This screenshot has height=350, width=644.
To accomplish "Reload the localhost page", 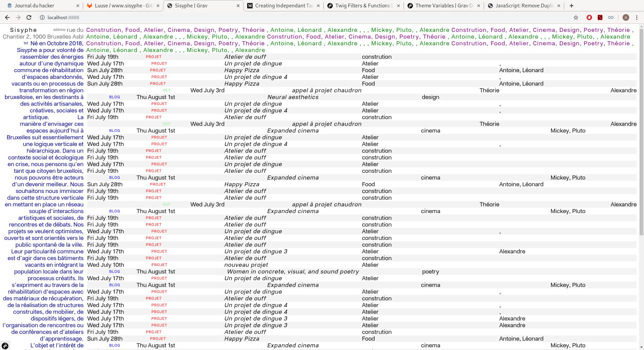I will point(29,17).
